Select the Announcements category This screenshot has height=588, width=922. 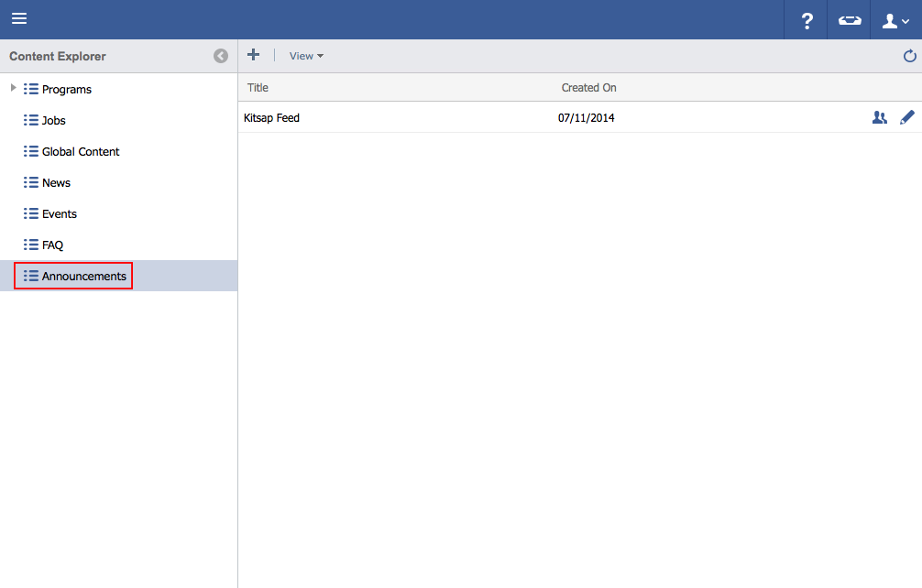tap(83, 277)
